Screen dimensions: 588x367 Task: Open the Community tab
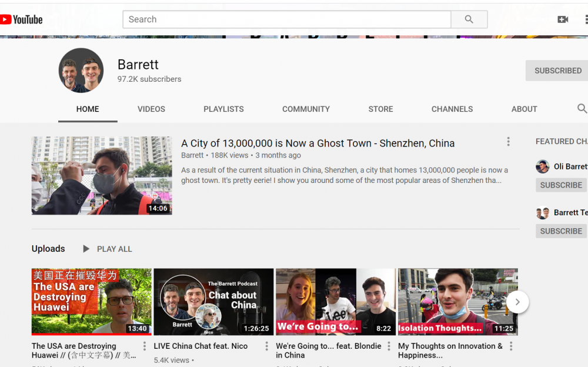click(x=306, y=109)
